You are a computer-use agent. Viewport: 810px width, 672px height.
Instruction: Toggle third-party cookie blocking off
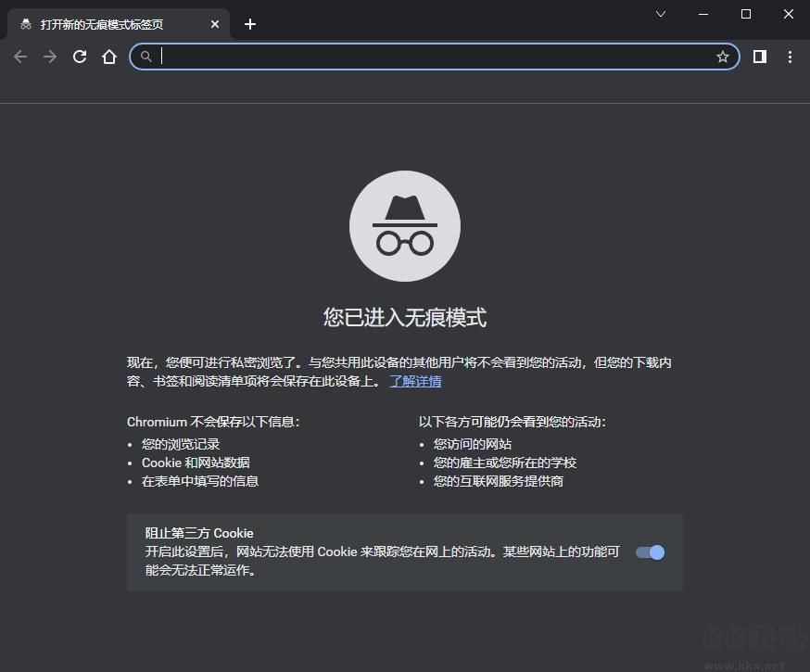pos(650,552)
